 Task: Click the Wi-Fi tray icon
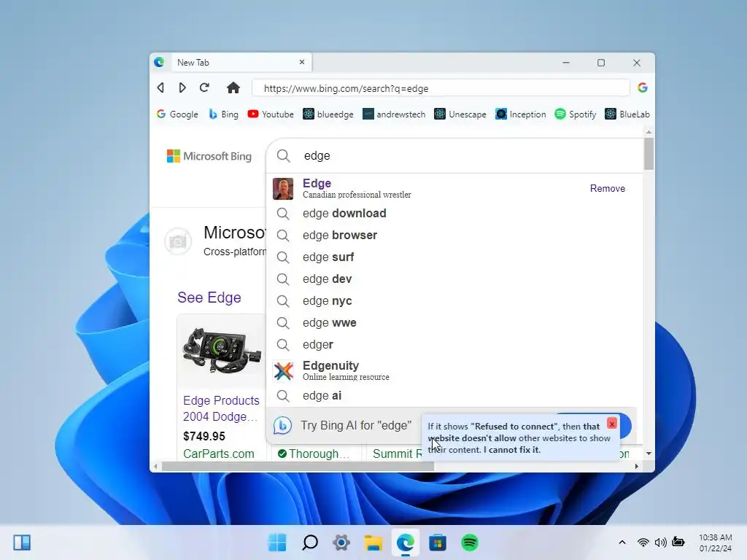643,542
